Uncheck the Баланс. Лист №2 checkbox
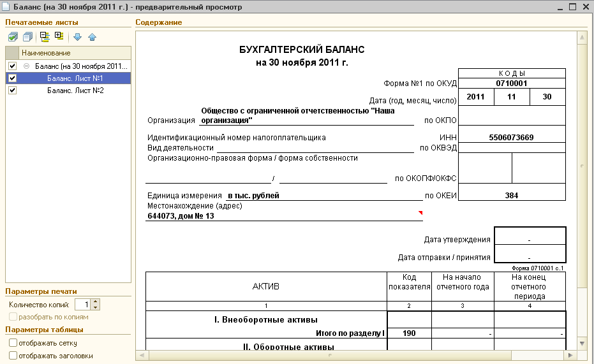594x364 pixels. (x=13, y=90)
